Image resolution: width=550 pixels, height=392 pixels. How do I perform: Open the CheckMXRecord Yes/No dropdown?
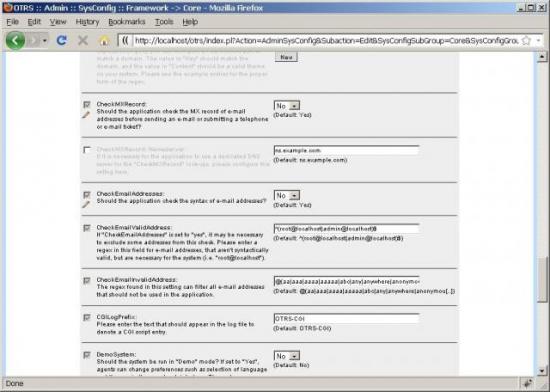(x=287, y=106)
